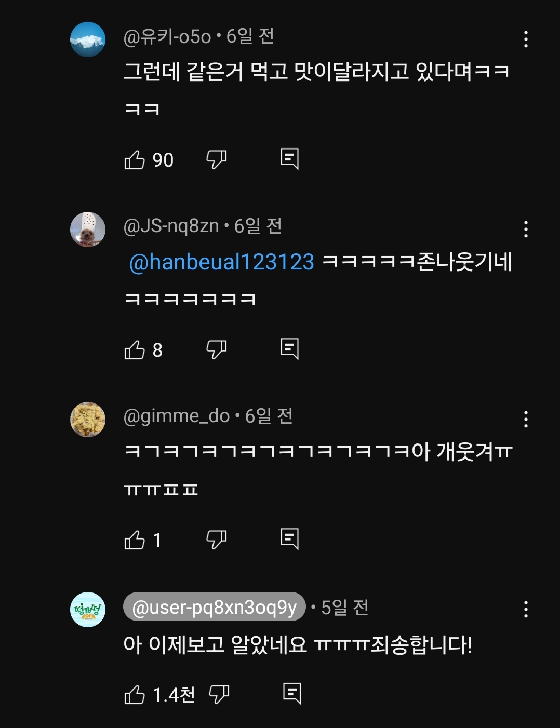This screenshot has height=728, width=560.
Task: Open more options for @JS-nq8zn comment
Action: [526, 230]
